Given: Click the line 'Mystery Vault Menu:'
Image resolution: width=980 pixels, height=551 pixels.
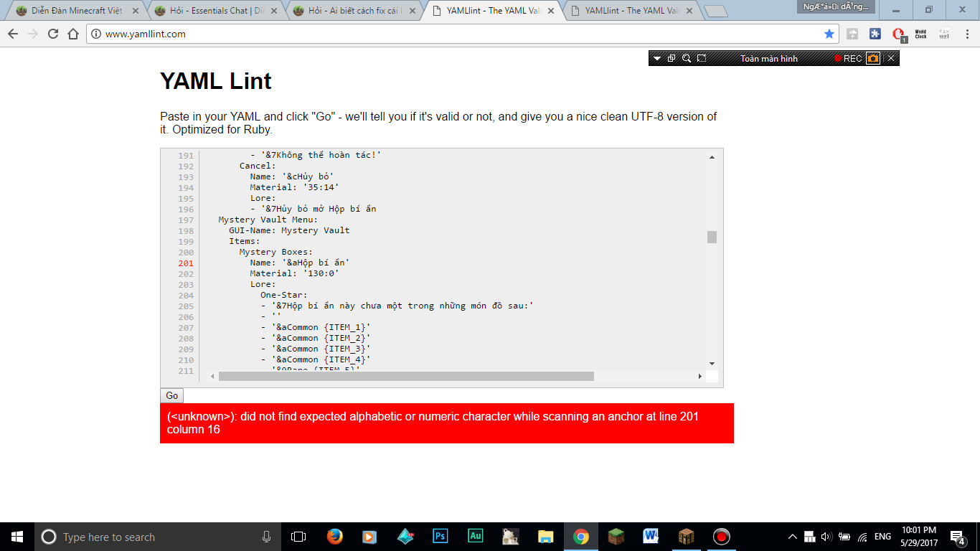Looking at the screenshot, I should pos(268,220).
